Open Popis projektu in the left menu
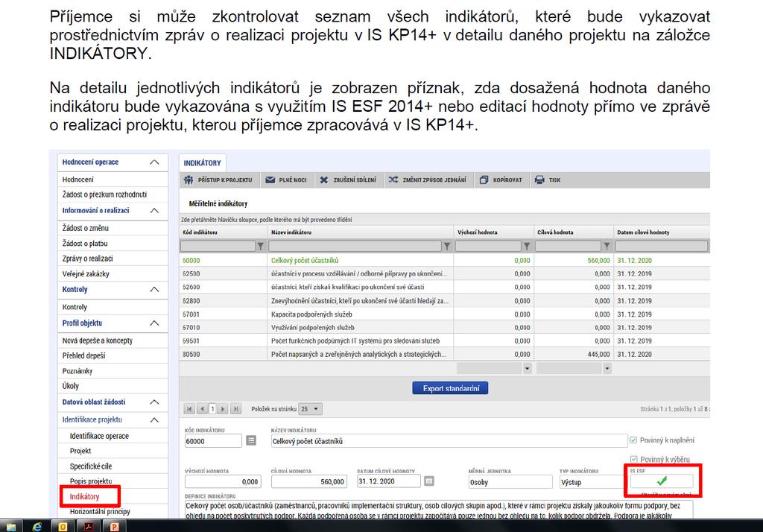 click(x=90, y=481)
